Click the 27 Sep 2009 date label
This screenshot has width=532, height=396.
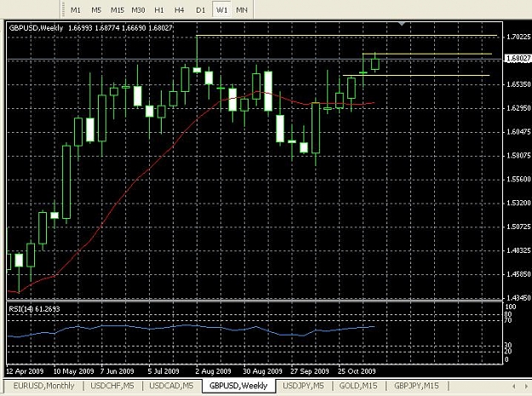pyautogui.click(x=310, y=371)
